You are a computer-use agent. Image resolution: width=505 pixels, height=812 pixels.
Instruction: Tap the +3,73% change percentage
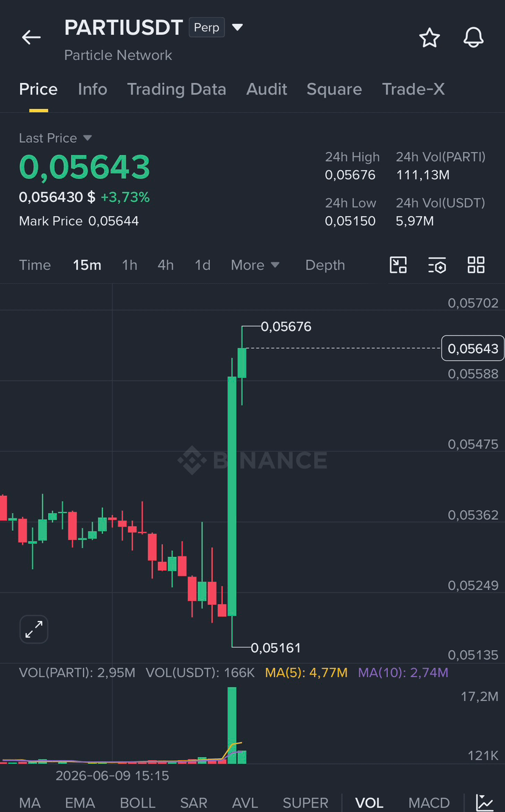125,197
